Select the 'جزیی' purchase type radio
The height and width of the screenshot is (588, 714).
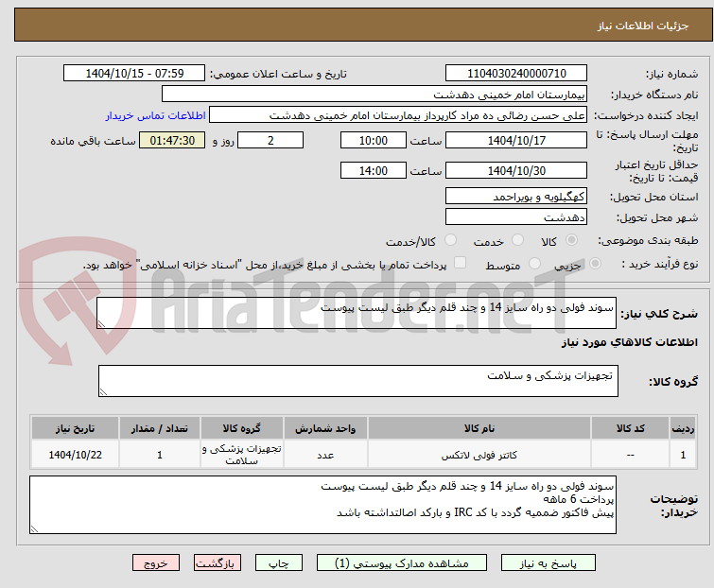pyautogui.click(x=595, y=264)
